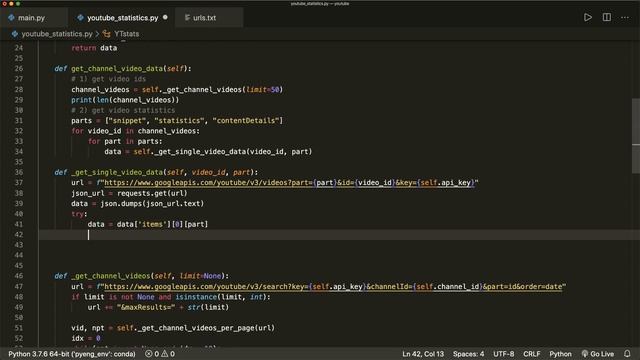Click the Go Live broadcast button
The width and height of the screenshot is (640, 360).
(x=598, y=354)
